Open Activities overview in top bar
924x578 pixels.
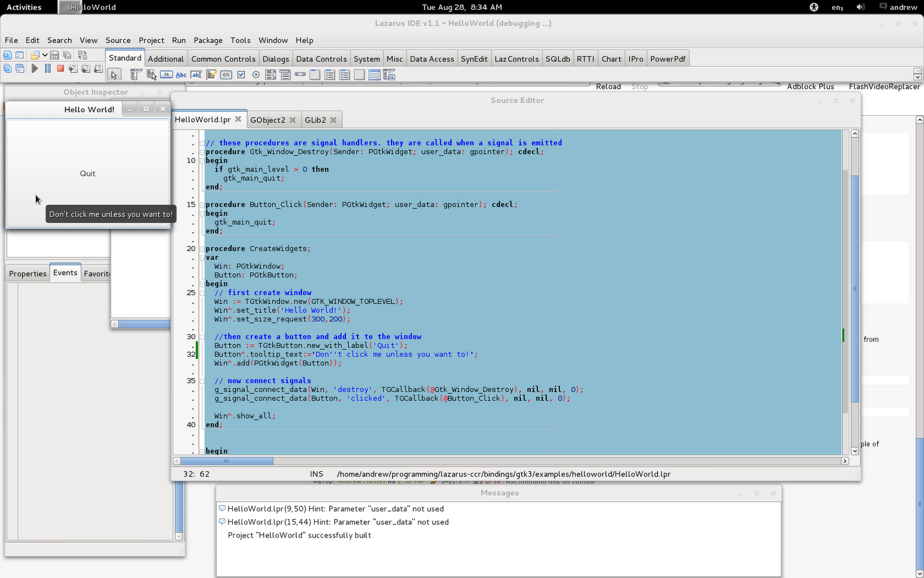click(24, 7)
